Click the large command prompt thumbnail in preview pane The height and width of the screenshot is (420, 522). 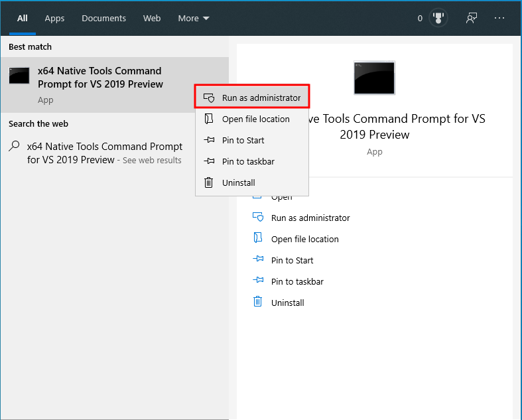point(375,78)
